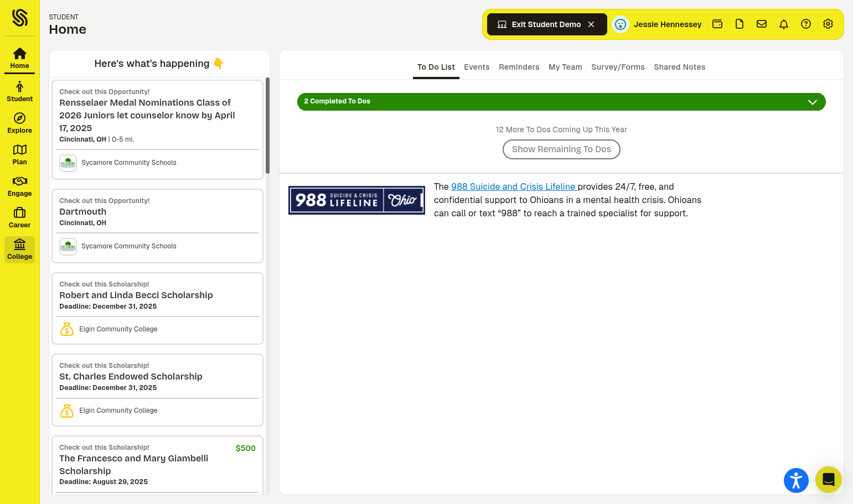Image resolution: width=853 pixels, height=504 pixels.
Task: Open the Plan map section
Action: (x=19, y=155)
